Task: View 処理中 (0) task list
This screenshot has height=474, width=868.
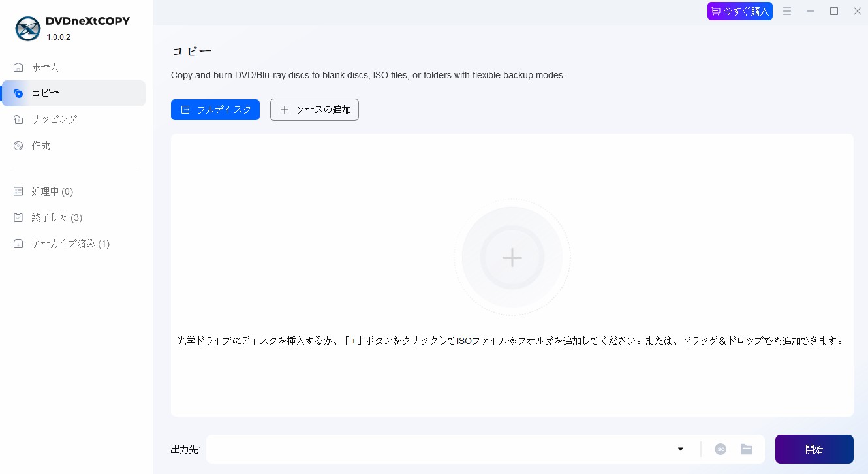Action: click(73, 191)
